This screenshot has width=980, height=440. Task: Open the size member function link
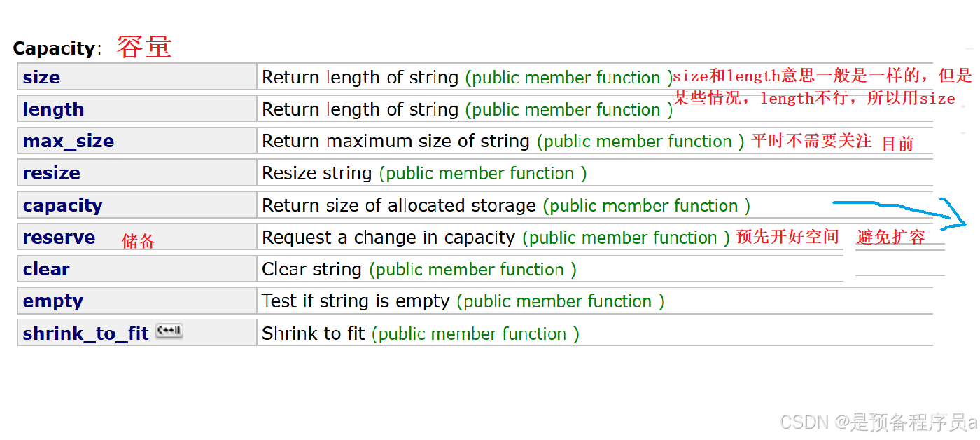[41, 77]
